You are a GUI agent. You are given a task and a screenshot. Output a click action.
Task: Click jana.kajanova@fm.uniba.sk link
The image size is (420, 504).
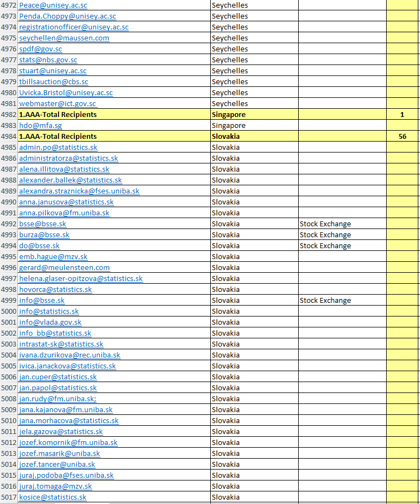tap(66, 409)
